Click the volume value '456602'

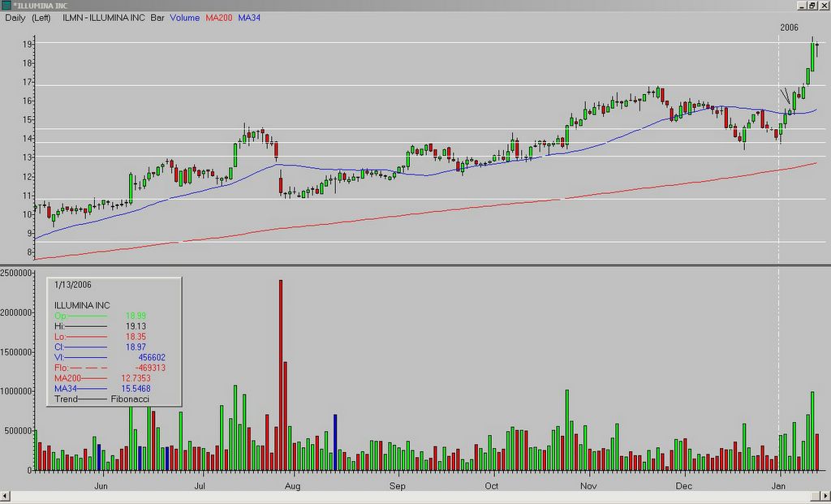pos(152,358)
